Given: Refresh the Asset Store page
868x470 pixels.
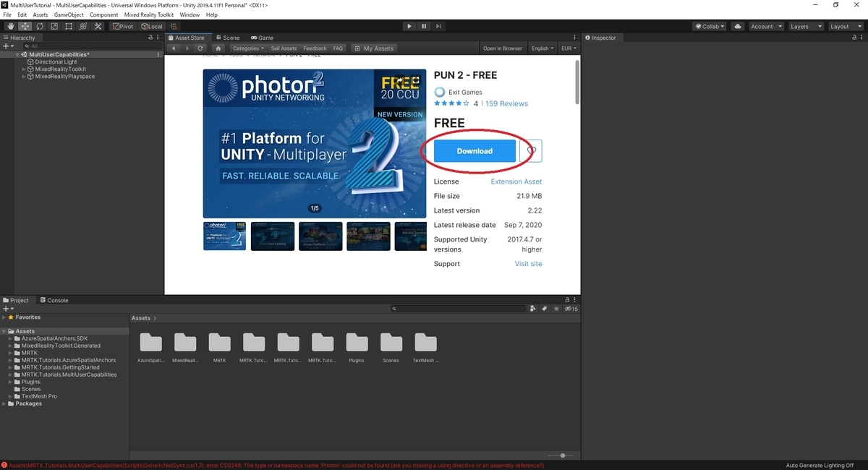Looking at the screenshot, I should coord(200,48).
